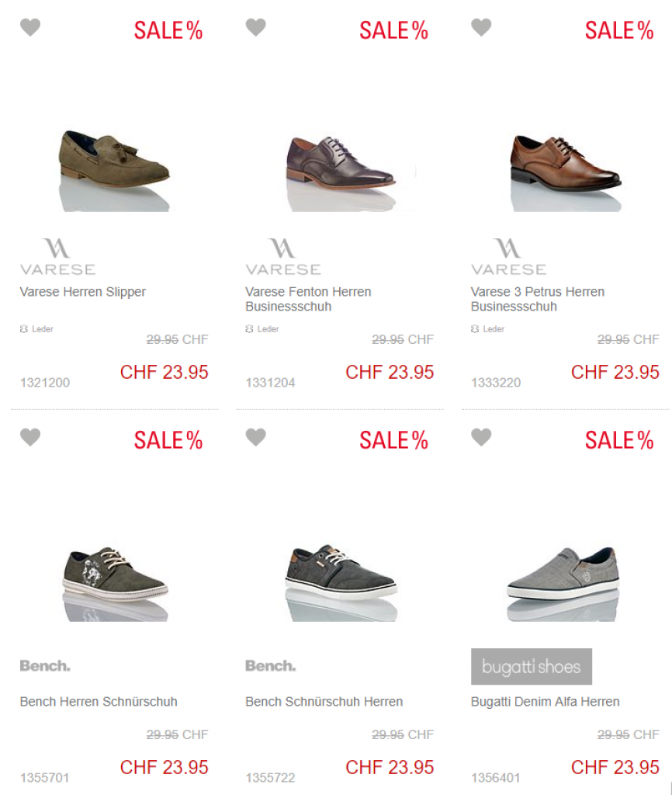Favorite the Varese Herren Slipper heart
This screenshot has height=795, width=672.
click(29, 28)
